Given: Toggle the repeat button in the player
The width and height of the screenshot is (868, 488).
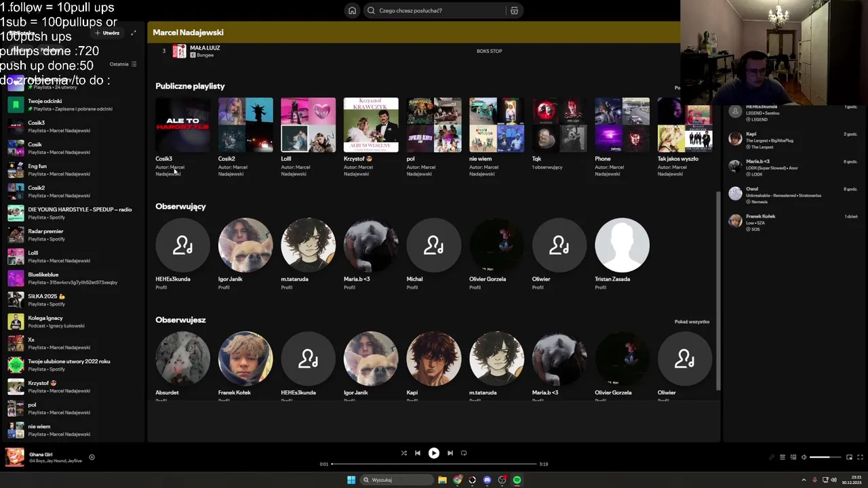Looking at the screenshot, I should click(x=464, y=453).
